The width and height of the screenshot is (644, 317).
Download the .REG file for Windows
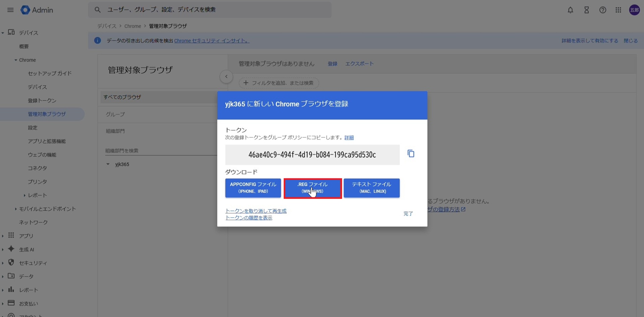pos(312,188)
